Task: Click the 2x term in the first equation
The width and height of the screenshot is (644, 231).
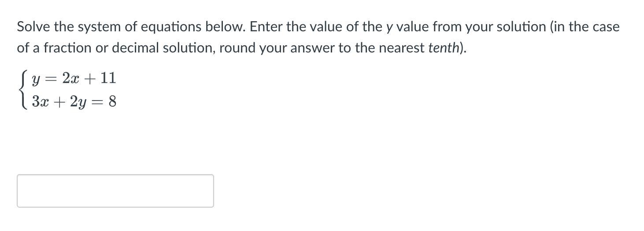Action: pos(70,78)
